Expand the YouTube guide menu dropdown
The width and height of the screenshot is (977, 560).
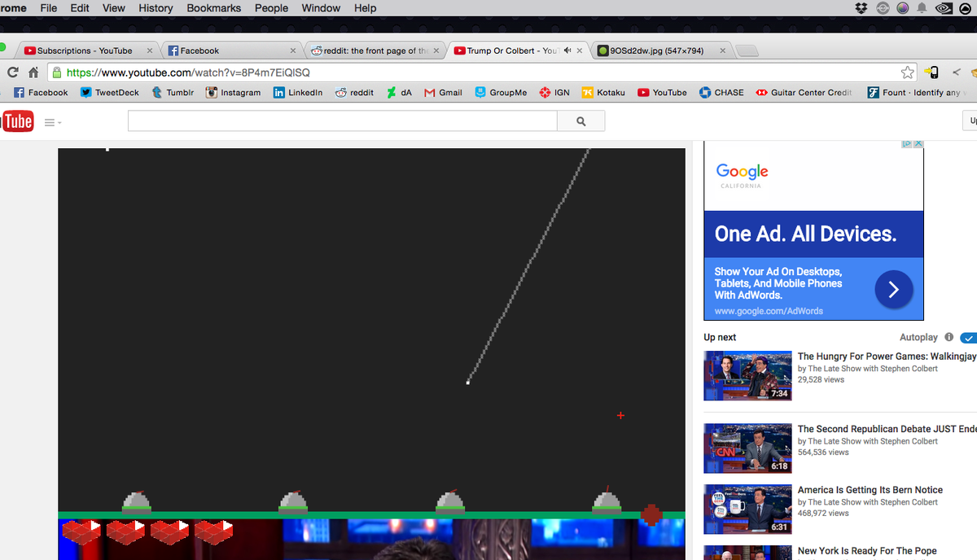coord(53,122)
